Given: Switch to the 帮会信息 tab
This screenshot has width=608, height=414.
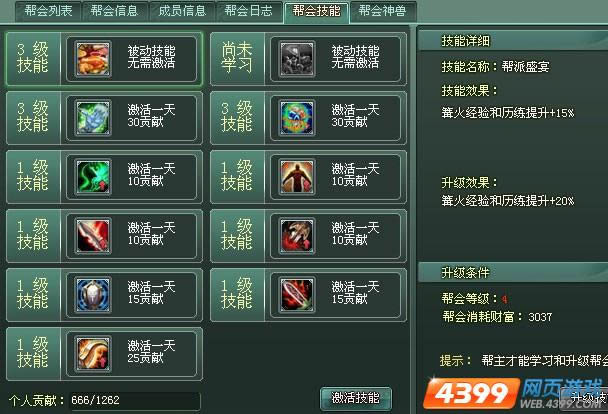Looking at the screenshot, I should (114, 11).
